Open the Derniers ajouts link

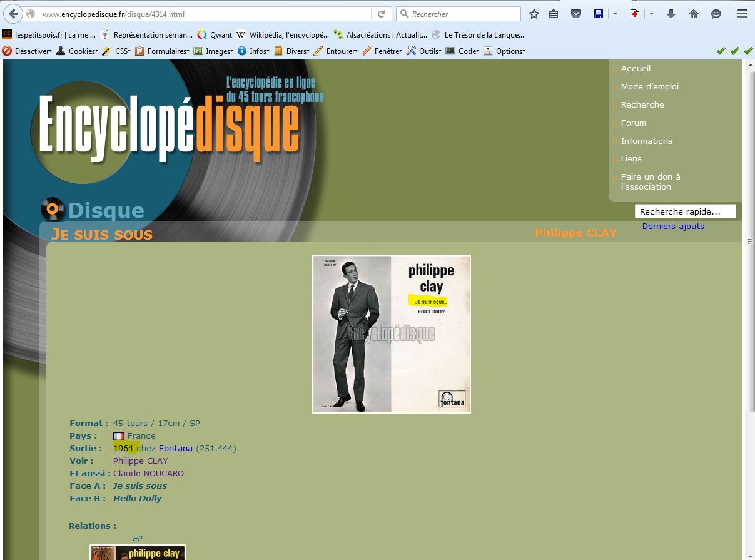(673, 227)
